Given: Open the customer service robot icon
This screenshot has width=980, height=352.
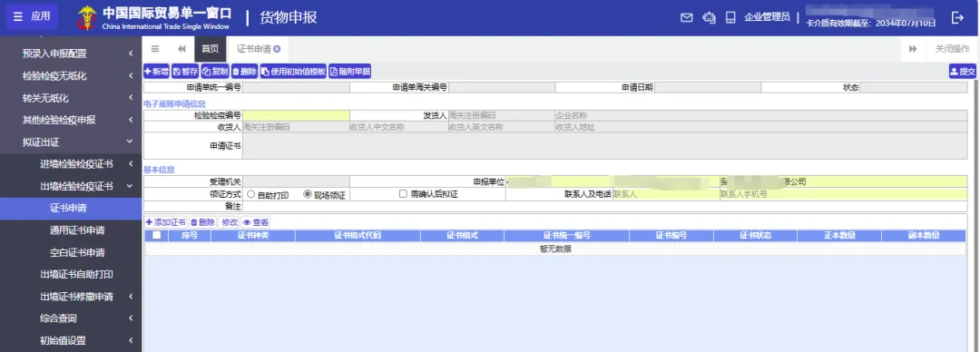Looking at the screenshot, I should (709, 17).
